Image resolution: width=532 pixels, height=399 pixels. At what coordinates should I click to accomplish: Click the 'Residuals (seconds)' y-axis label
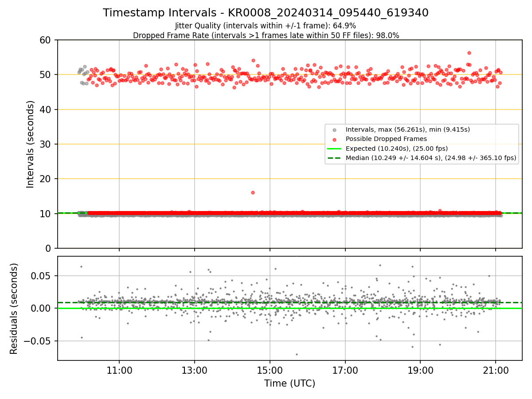click(x=14, y=309)
